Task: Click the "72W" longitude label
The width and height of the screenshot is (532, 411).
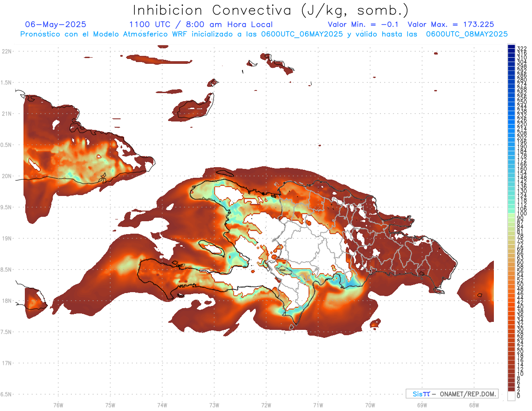Action: click(x=266, y=404)
